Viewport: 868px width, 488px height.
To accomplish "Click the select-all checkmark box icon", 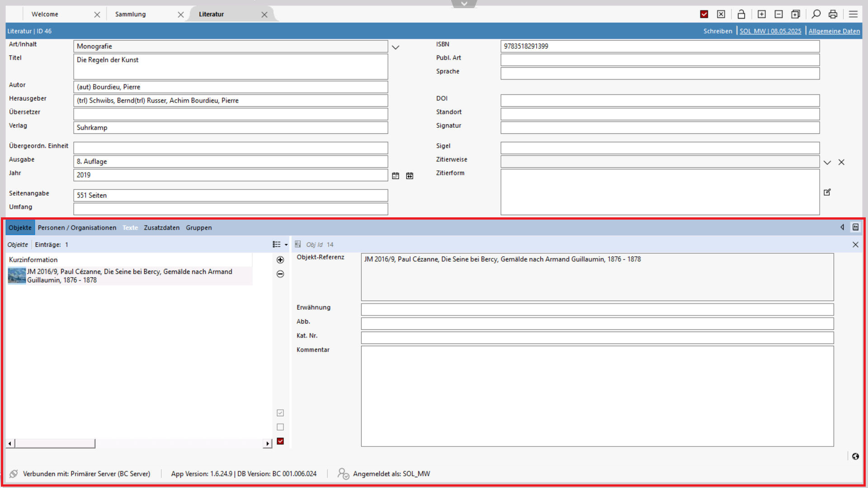I will pos(280,413).
